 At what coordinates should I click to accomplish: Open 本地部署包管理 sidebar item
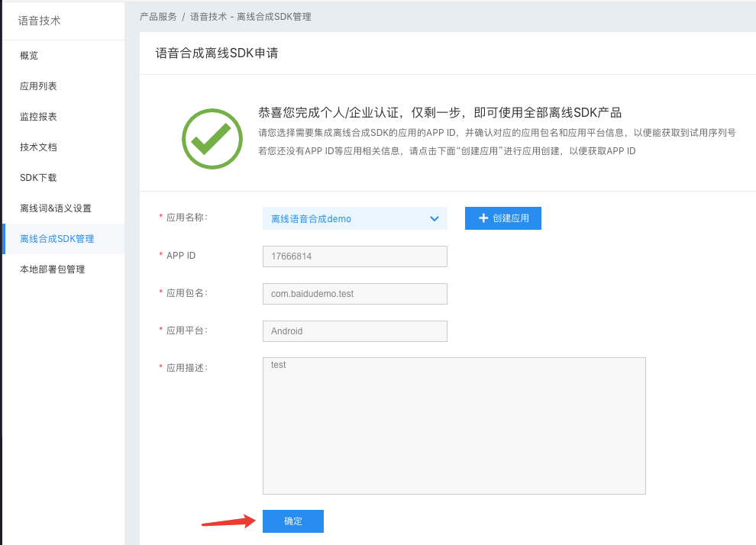[x=52, y=269]
